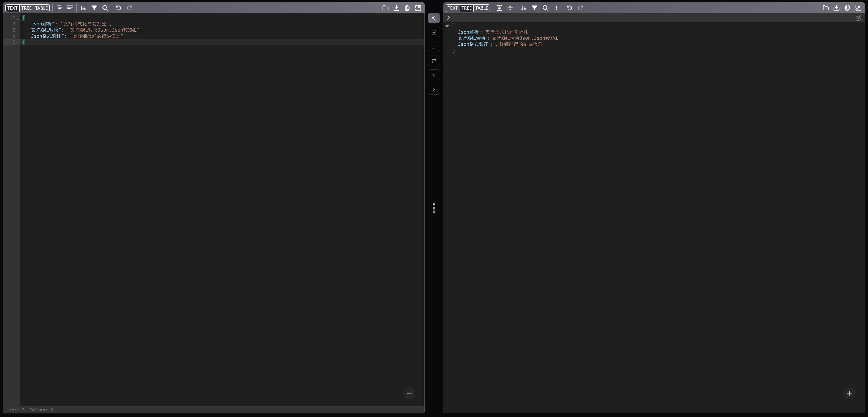Image resolution: width=868 pixels, height=417 pixels.
Task: Open sort dialog in right panel
Action: [x=524, y=8]
